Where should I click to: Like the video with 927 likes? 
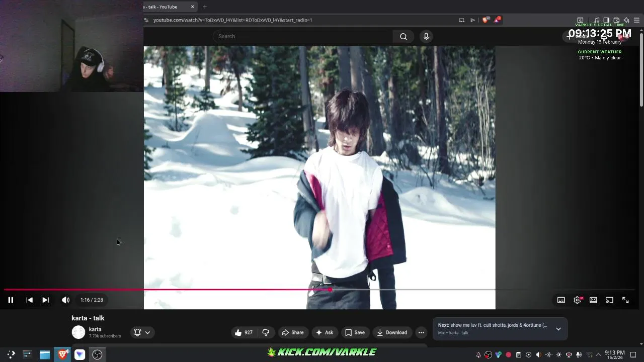[x=244, y=332]
